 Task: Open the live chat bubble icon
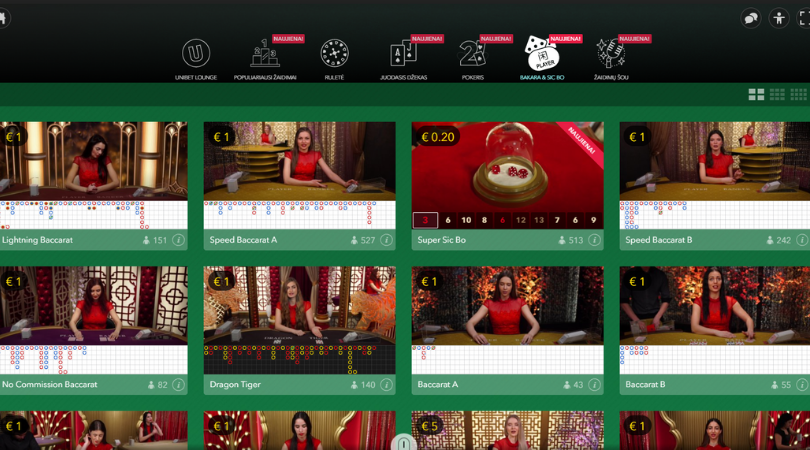tap(751, 19)
